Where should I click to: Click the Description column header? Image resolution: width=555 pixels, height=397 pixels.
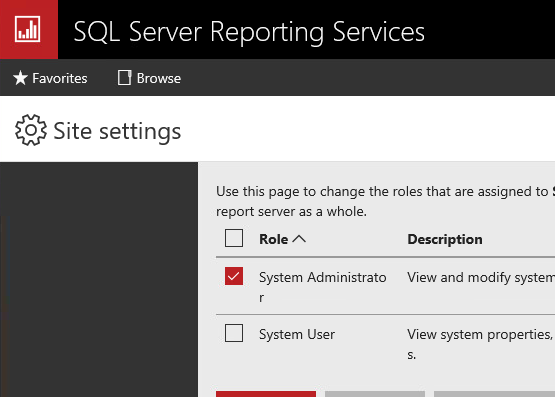[445, 239]
